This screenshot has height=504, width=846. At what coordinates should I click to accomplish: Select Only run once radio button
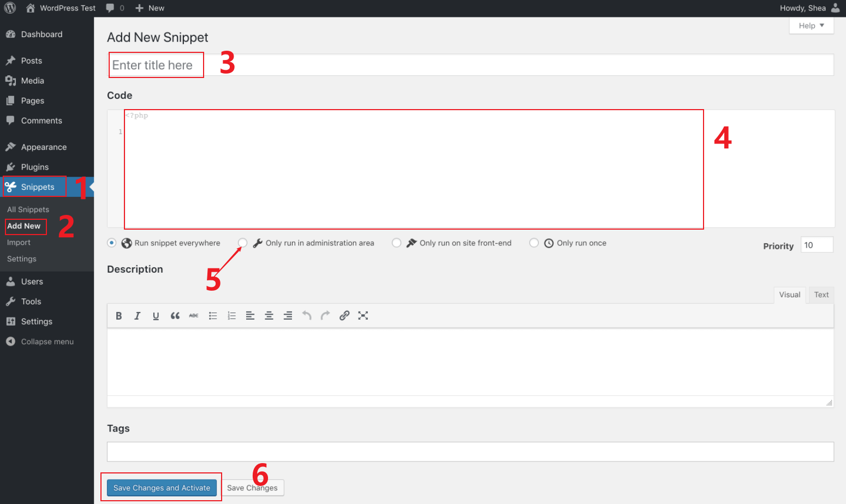pyautogui.click(x=534, y=243)
